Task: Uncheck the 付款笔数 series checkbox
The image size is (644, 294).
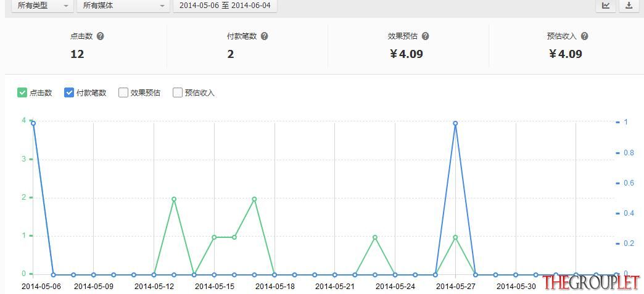Action: (x=69, y=92)
